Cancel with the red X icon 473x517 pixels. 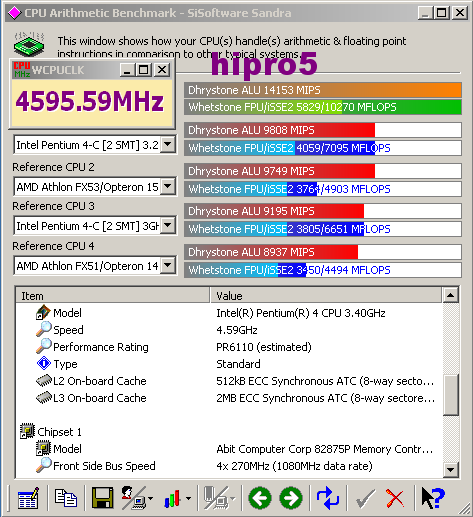(x=395, y=499)
